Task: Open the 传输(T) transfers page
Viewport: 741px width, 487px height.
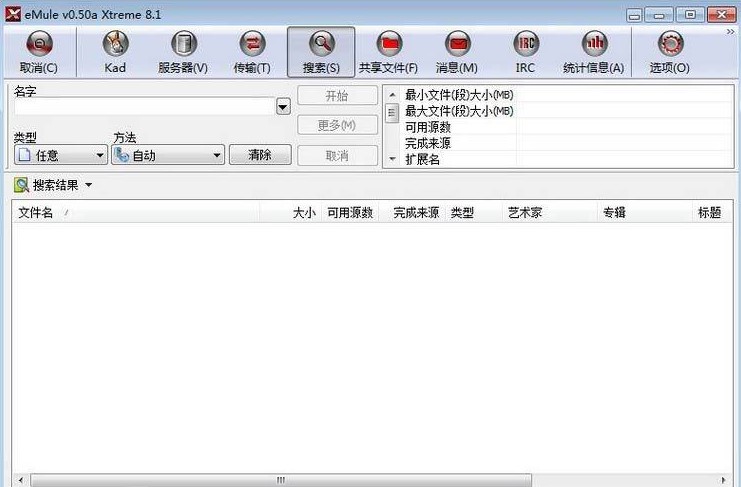Action: pyautogui.click(x=252, y=52)
